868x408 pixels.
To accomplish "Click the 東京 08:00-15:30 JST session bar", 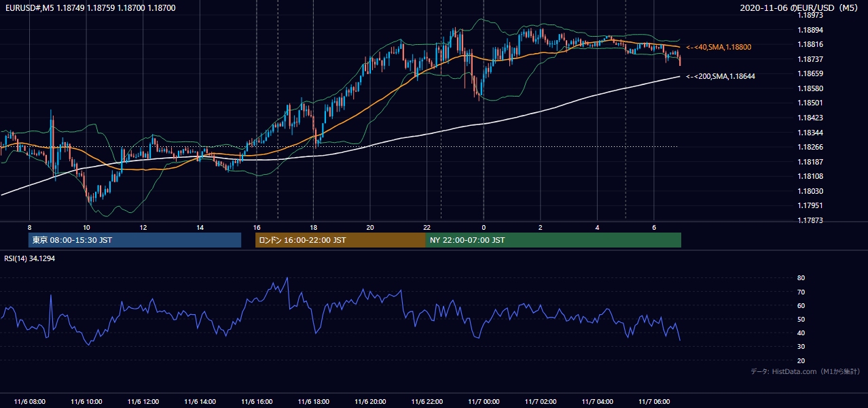I will 134,240.
